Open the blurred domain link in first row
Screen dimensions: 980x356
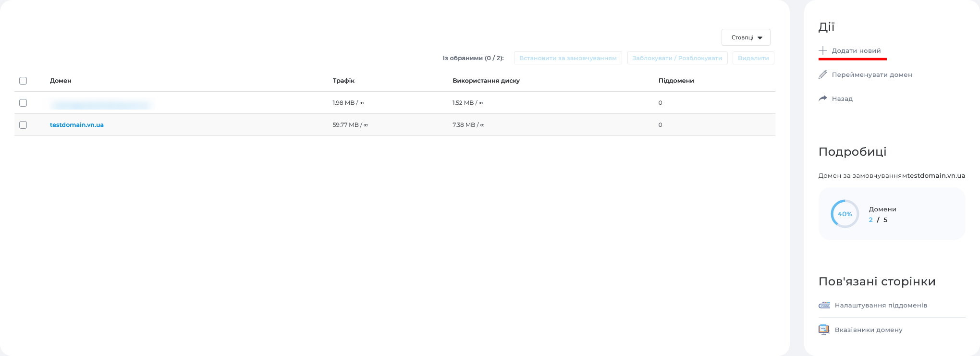(101, 104)
